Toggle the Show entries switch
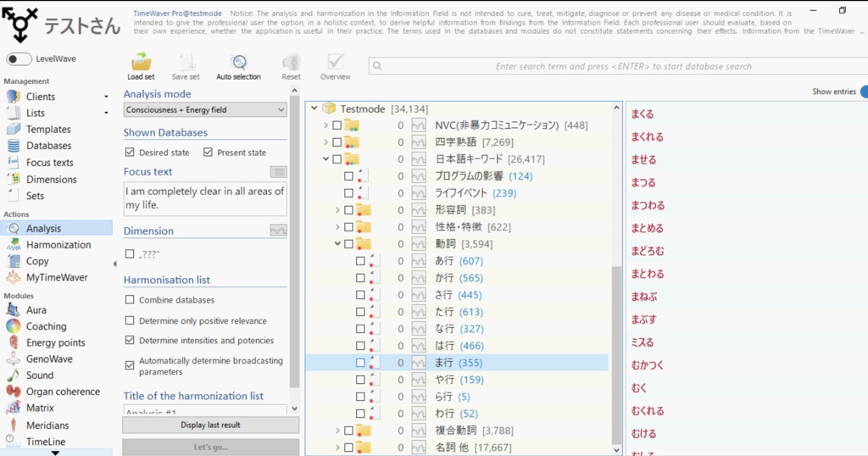The height and width of the screenshot is (456, 868). pos(864,92)
